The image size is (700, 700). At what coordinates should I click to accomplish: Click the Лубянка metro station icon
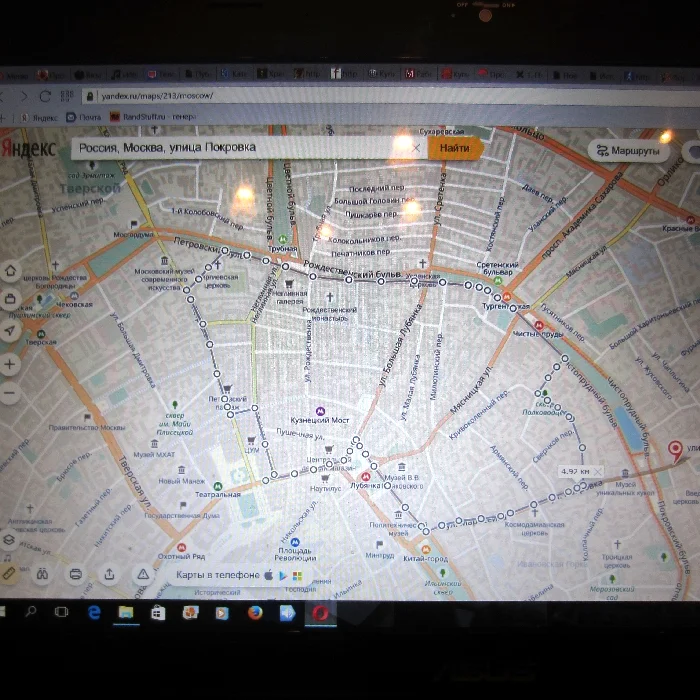(366, 476)
